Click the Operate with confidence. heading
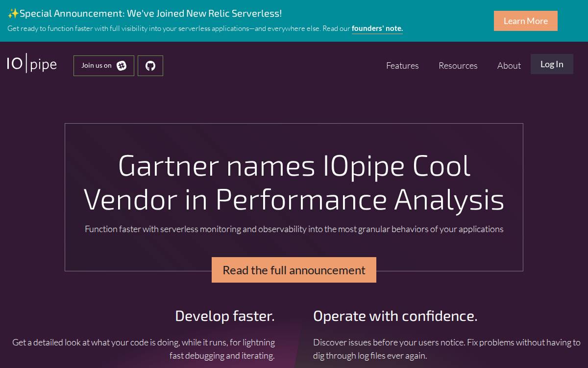Screen dimensions: 588x368 coord(395,316)
